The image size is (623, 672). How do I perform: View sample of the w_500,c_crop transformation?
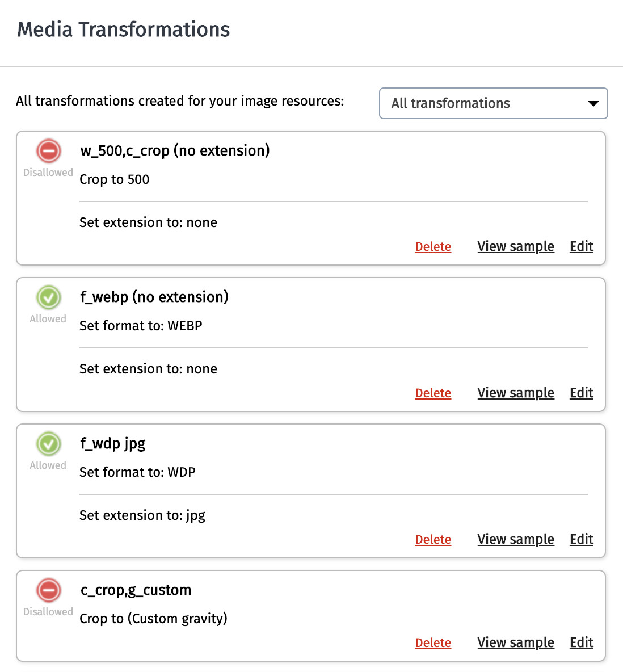pyautogui.click(x=515, y=246)
